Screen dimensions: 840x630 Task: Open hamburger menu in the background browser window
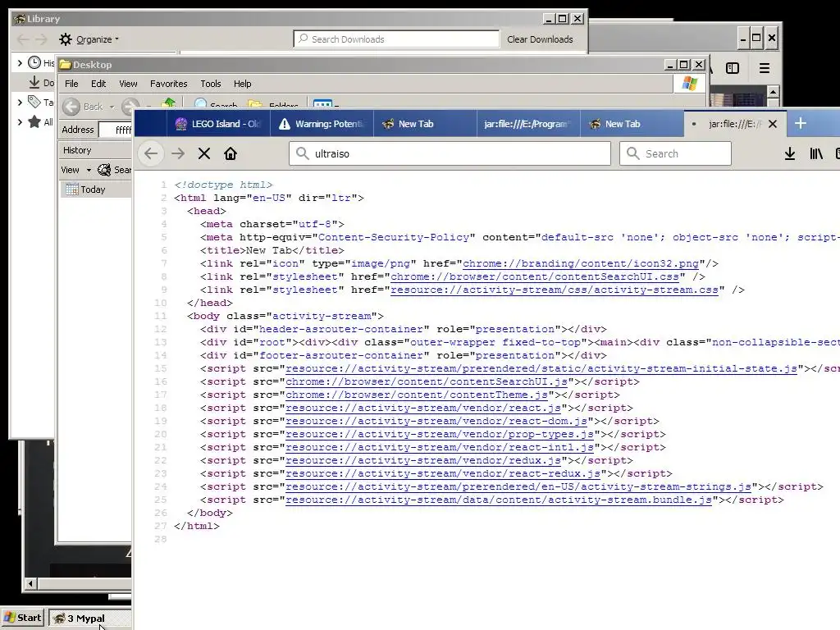coord(765,68)
